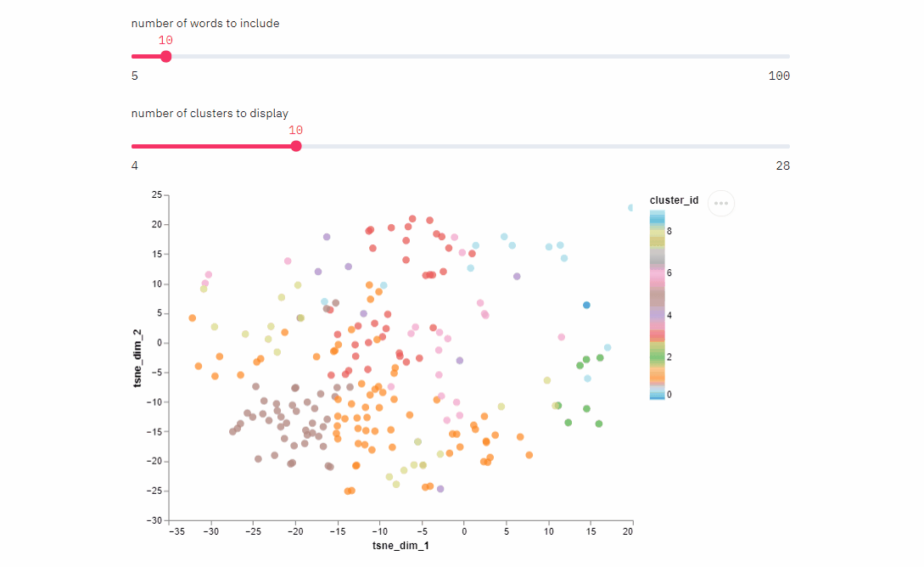This screenshot has height=567, width=924.
Task: Click the red '10' value above the clusters slider
Action: 295,130
